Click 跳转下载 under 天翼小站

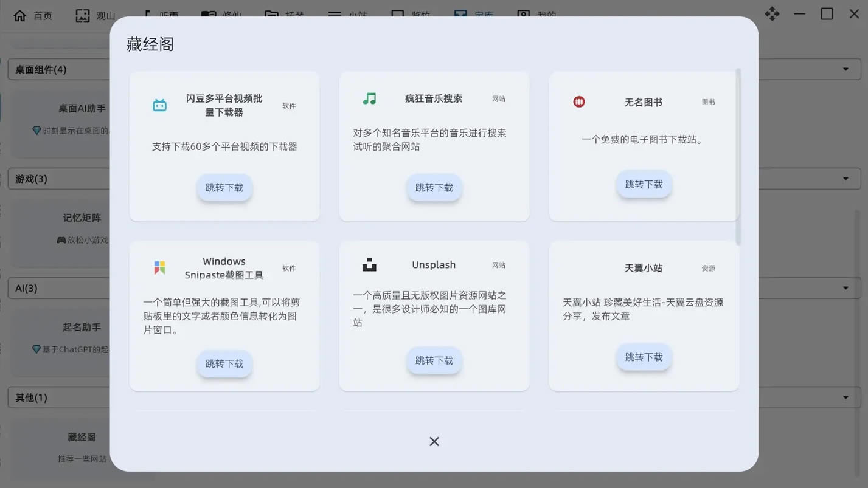pos(644,357)
